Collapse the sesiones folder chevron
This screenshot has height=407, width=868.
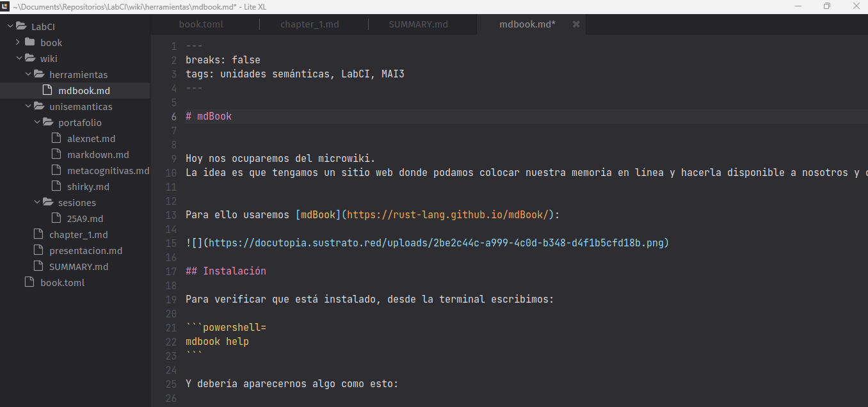click(36, 202)
